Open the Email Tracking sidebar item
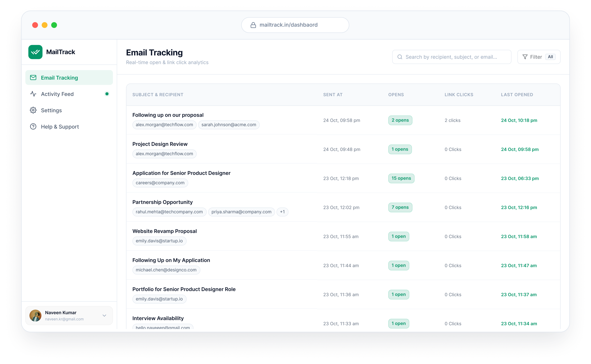591x364 pixels. pyautogui.click(x=69, y=78)
